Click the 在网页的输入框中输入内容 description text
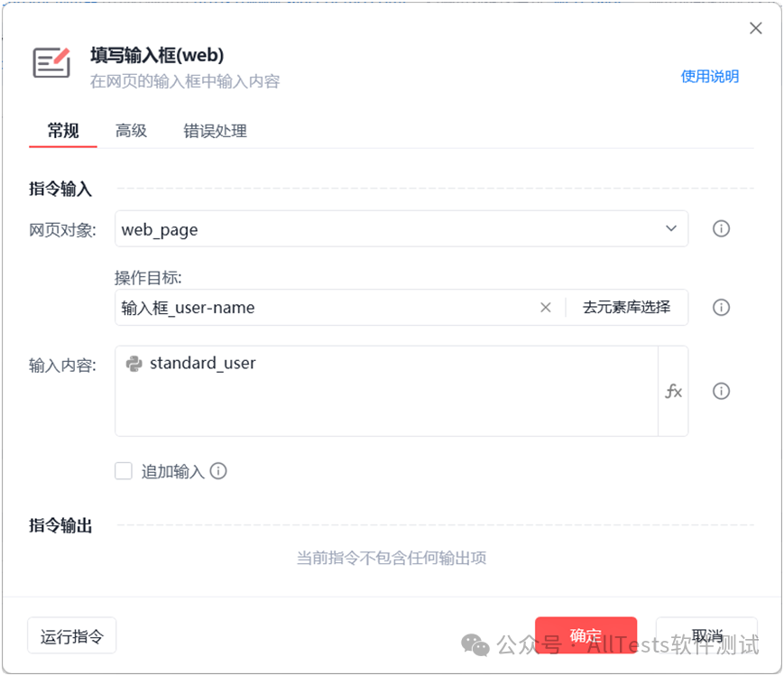Image resolution: width=784 pixels, height=676 pixels. tap(185, 81)
